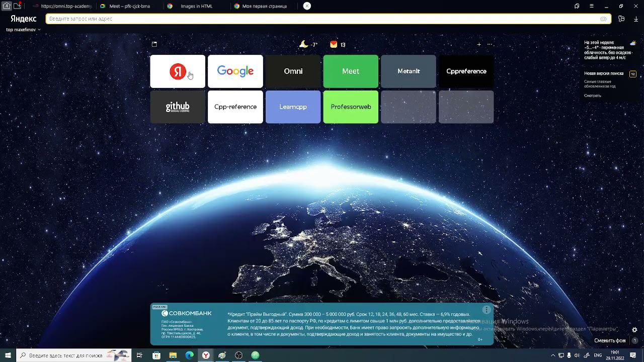Open Microsoft Store from taskbar
The width and height of the screenshot is (644, 362).
point(156,355)
